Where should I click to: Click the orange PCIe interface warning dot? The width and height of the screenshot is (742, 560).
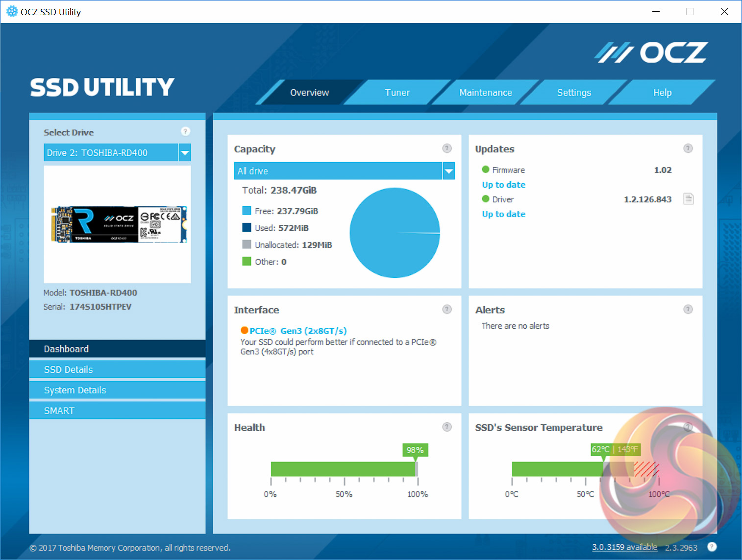pos(244,330)
